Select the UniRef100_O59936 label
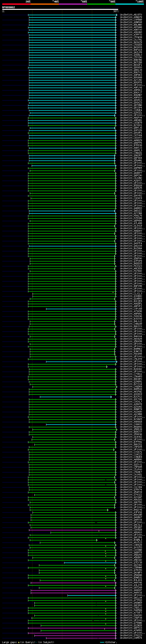The image size is (146, 644). point(131,434)
